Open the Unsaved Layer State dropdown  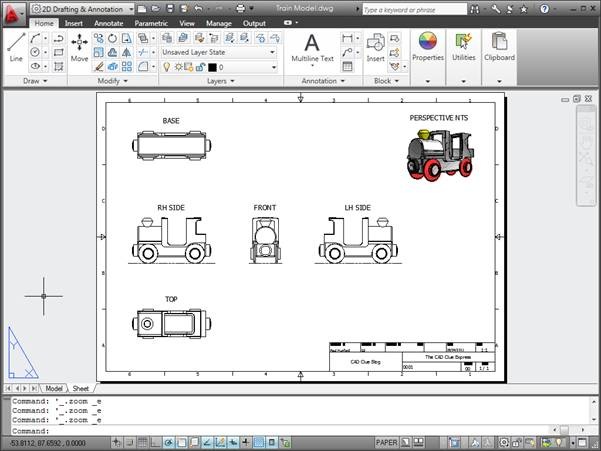coord(218,52)
